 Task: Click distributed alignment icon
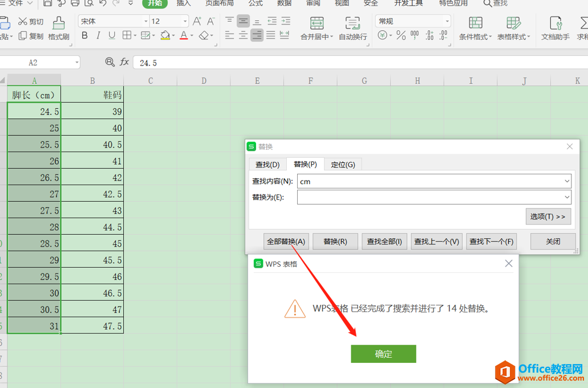[285, 35]
